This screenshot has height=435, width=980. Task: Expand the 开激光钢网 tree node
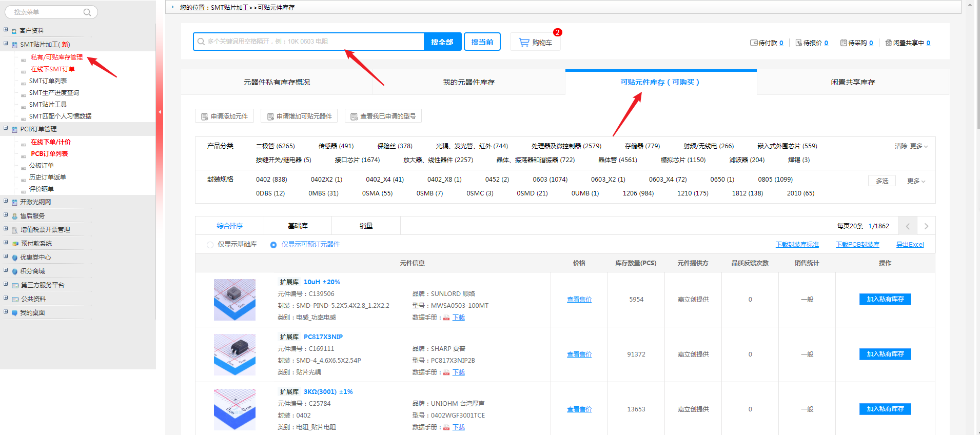coord(6,202)
